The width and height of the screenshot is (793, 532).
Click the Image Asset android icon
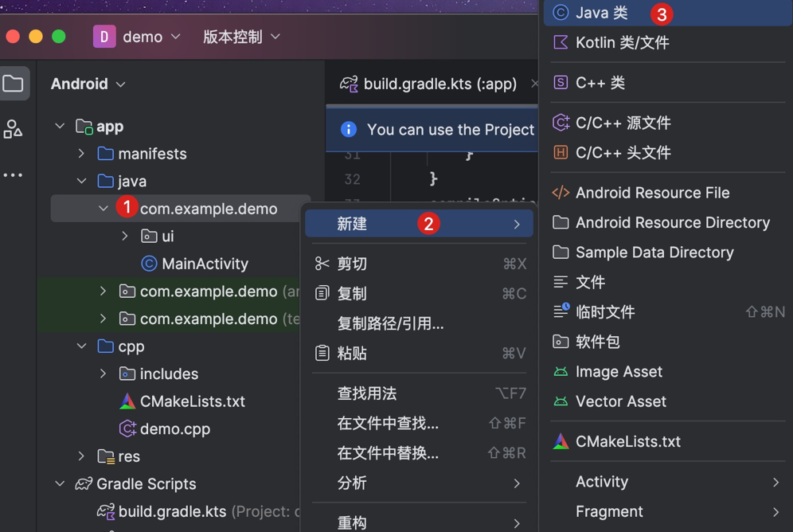click(x=561, y=372)
